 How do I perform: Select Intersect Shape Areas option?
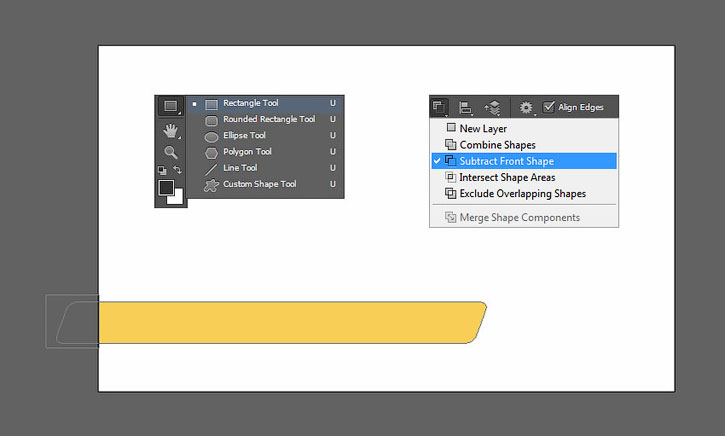[524, 177]
